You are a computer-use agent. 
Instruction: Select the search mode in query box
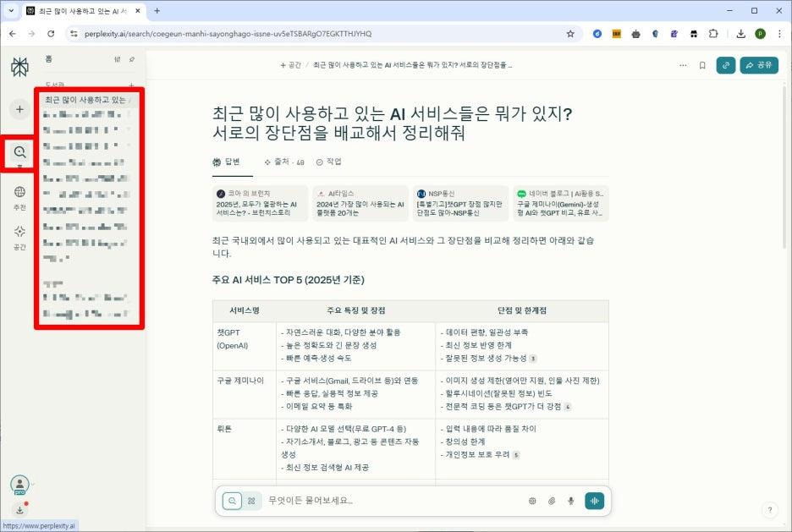[x=233, y=501]
